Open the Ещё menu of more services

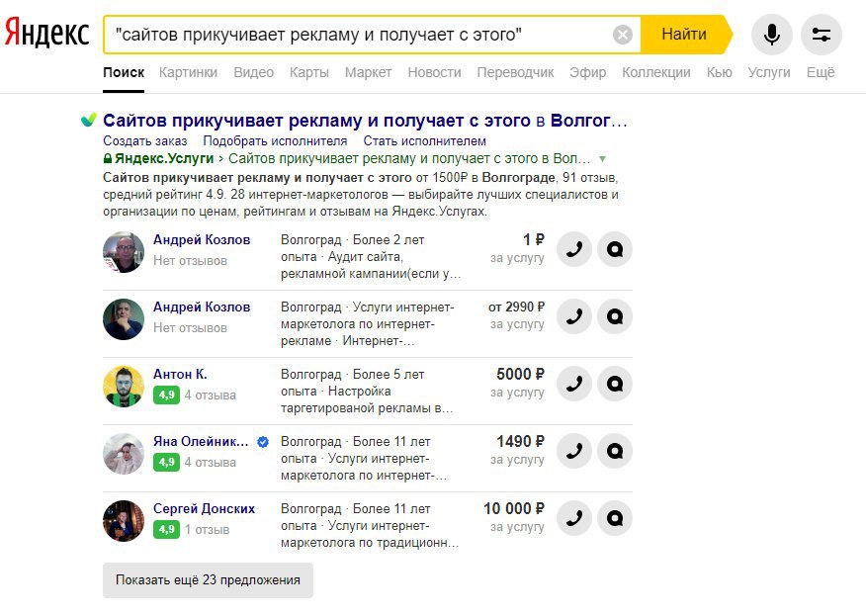(x=821, y=72)
